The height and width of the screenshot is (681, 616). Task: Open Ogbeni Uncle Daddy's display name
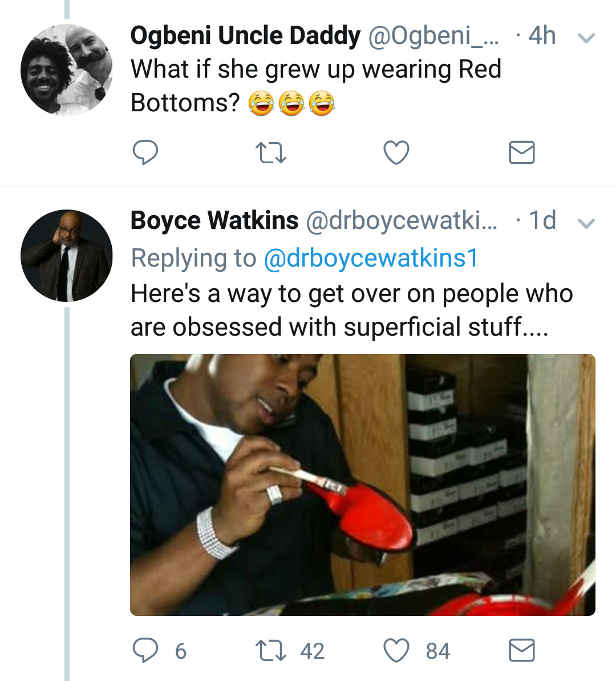[x=245, y=35]
